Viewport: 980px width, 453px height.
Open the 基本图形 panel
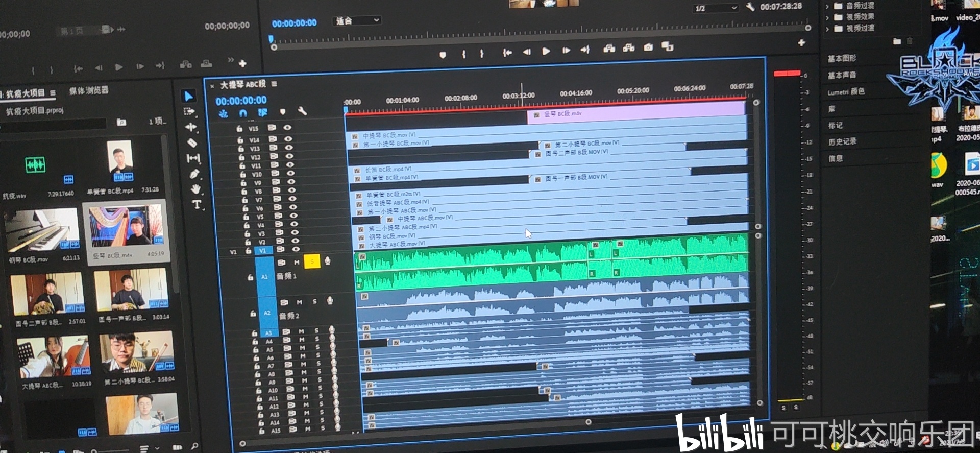tap(842, 59)
